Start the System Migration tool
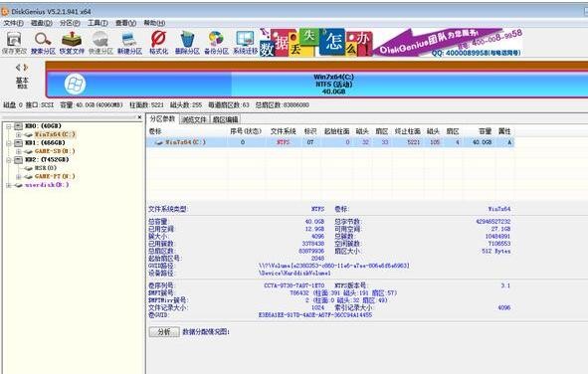The height and width of the screenshot is (374, 588). tap(245, 43)
